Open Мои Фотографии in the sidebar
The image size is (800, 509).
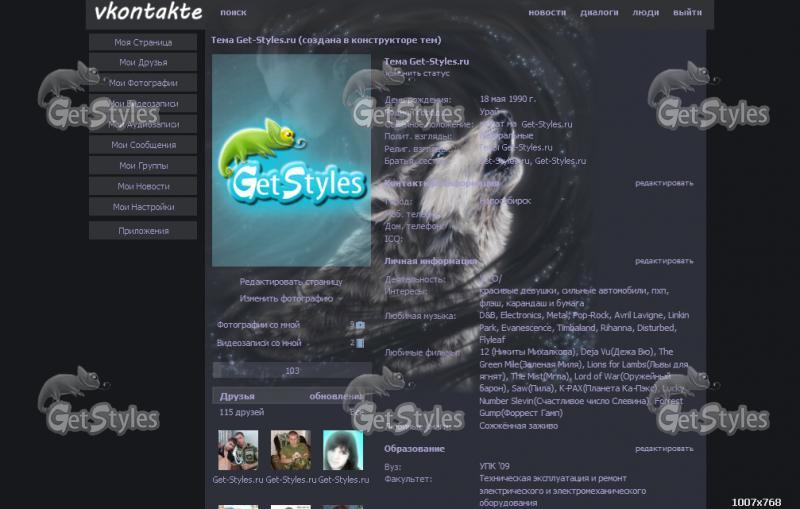[143, 83]
